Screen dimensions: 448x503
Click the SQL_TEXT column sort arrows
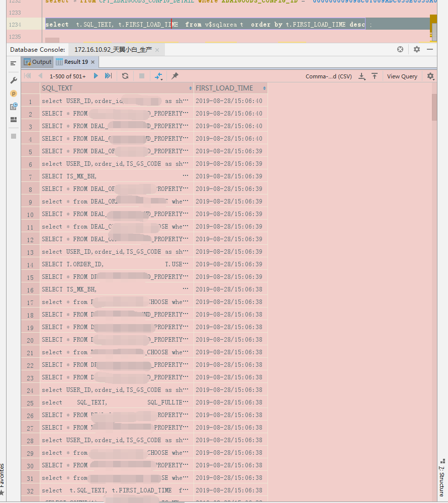[x=191, y=88]
